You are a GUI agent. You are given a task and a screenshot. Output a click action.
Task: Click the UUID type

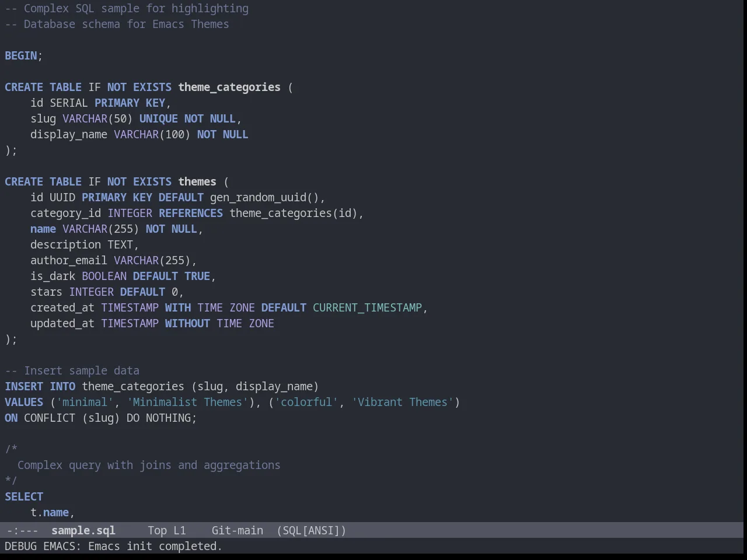pos(62,197)
